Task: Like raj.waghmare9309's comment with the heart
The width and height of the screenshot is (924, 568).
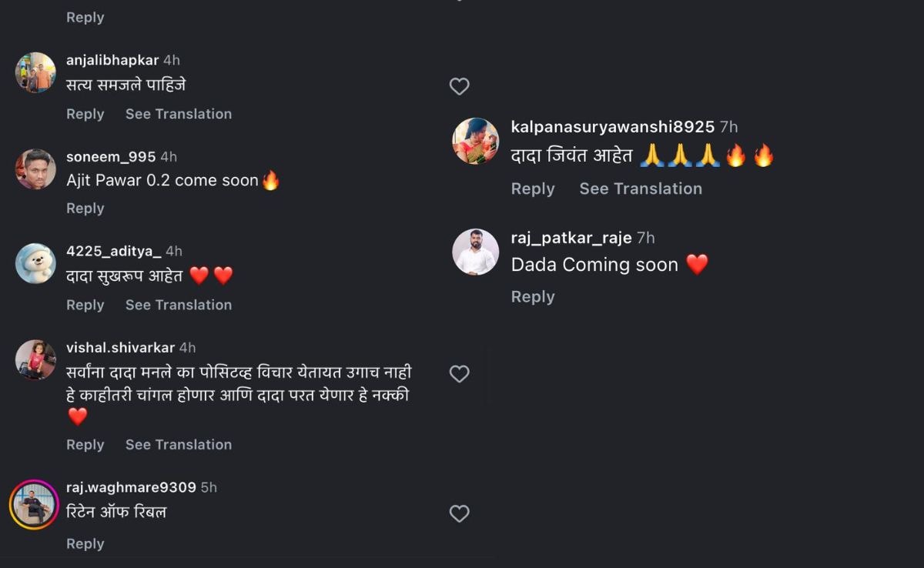Action: (x=459, y=513)
